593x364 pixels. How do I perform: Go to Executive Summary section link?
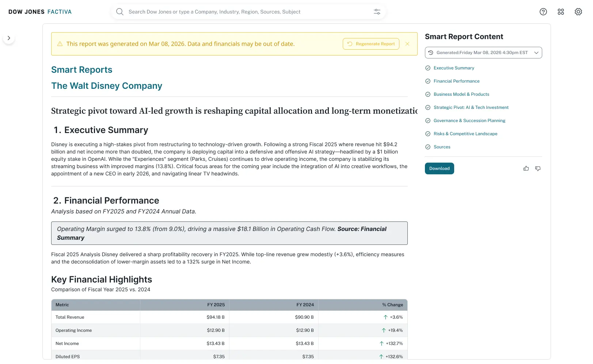pyautogui.click(x=454, y=68)
